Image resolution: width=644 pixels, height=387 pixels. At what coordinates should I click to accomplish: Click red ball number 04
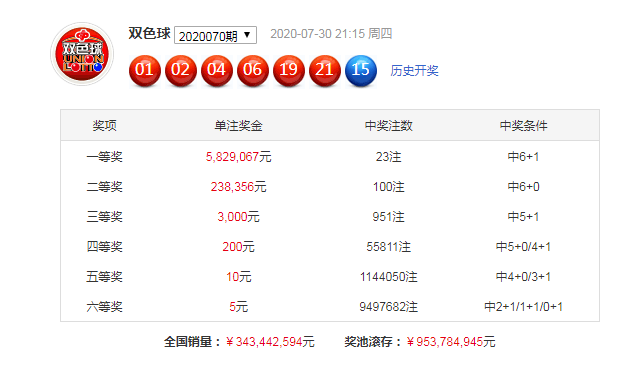pyautogui.click(x=216, y=70)
